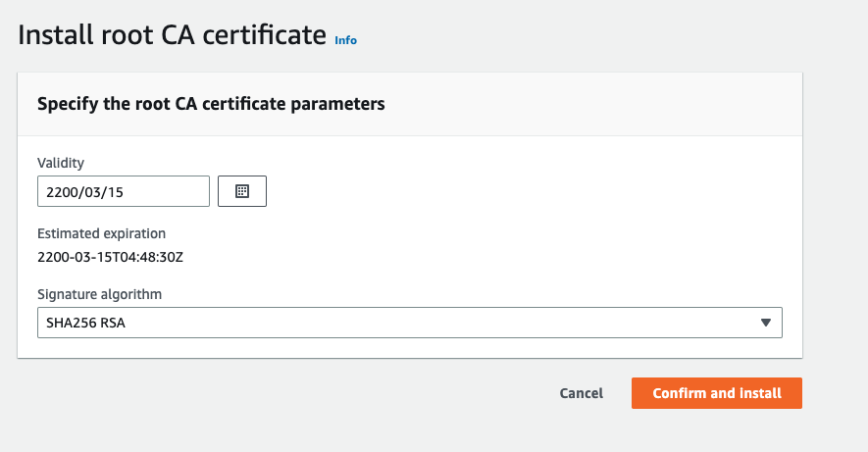The width and height of the screenshot is (868, 452).
Task: Open the Info link beside the title
Action: [345, 40]
